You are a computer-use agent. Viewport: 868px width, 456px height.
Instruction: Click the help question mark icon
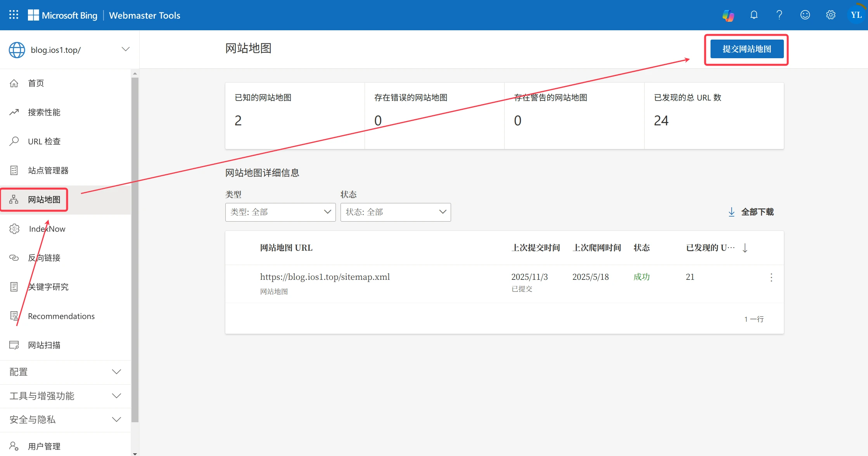[779, 15]
